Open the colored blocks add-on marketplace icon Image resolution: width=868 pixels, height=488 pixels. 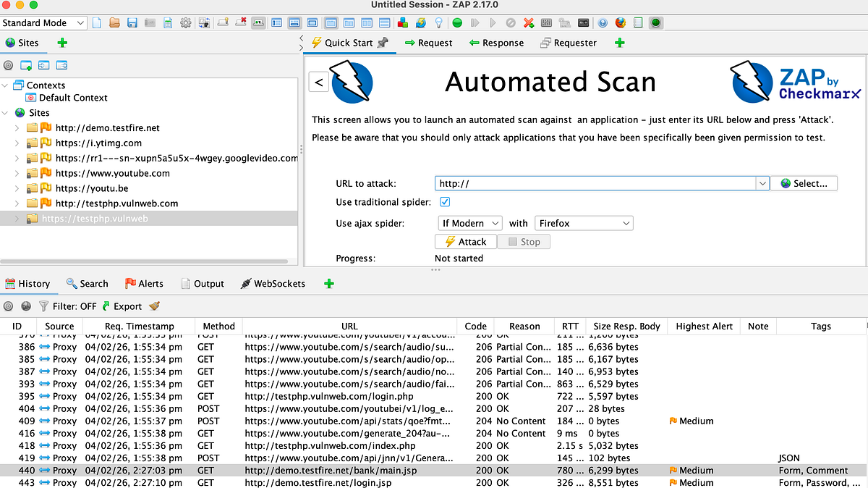point(403,23)
